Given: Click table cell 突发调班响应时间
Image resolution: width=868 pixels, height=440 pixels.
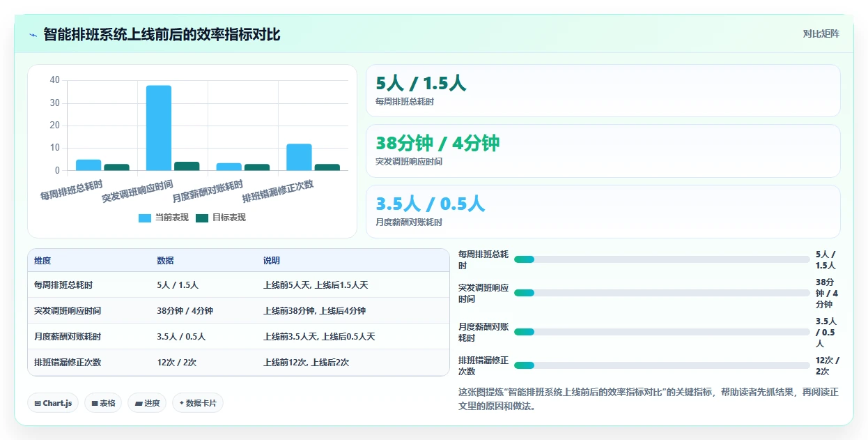Looking at the screenshot, I should pos(68,311).
